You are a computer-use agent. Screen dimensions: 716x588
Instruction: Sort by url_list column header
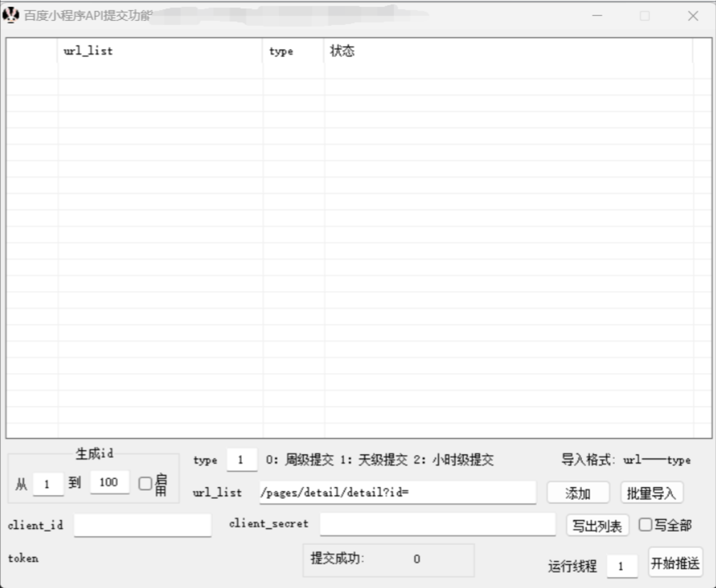(x=160, y=51)
